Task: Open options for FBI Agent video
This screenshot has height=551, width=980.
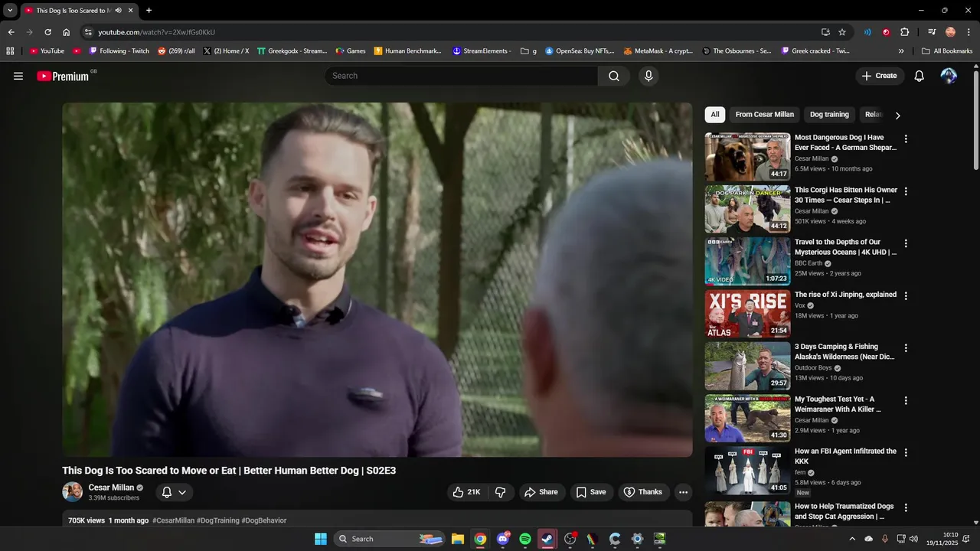Action: pos(906,452)
